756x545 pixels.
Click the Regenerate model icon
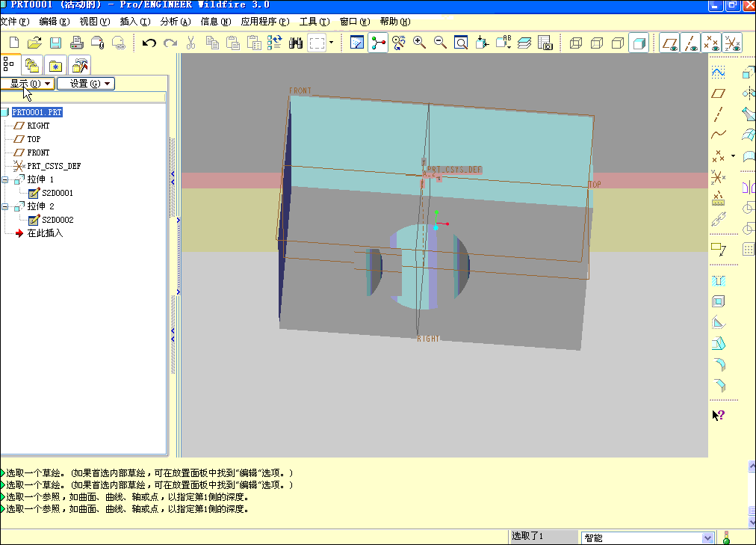point(275,43)
